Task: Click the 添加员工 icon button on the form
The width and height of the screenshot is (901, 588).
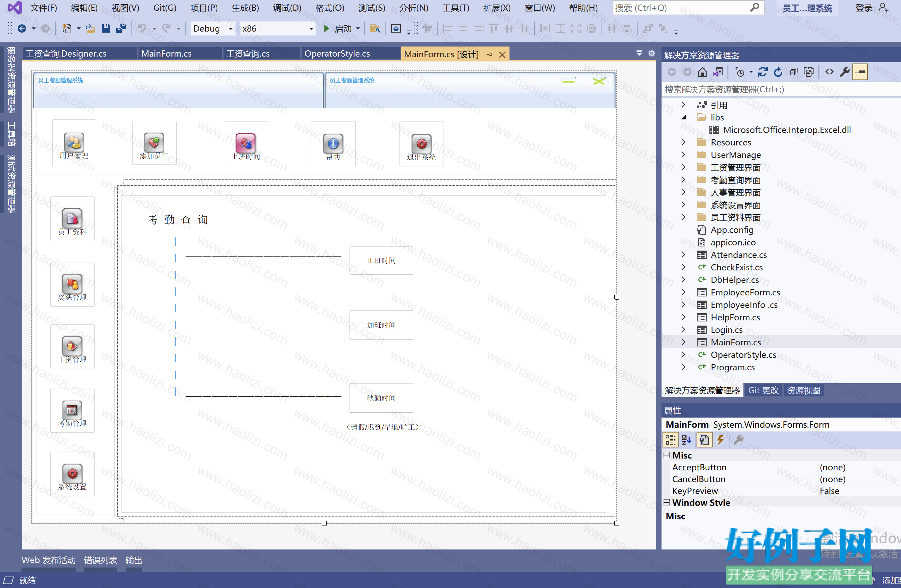Action: pyautogui.click(x=154, y=143)
